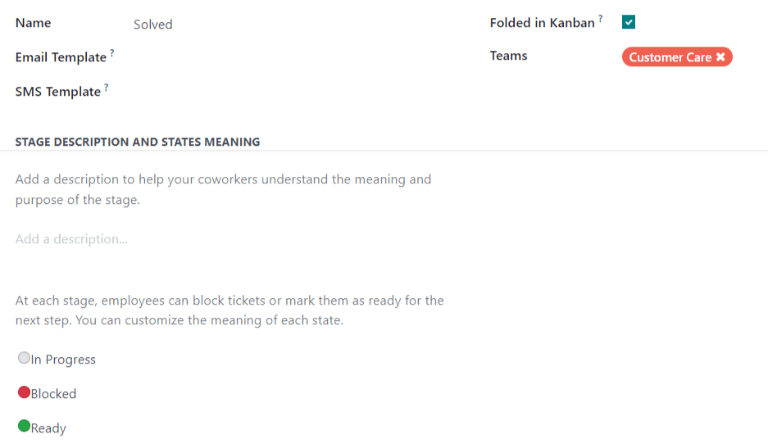Click the red Blocked state dot
Screen dimensions: 768x448
(x=24, y=392)
